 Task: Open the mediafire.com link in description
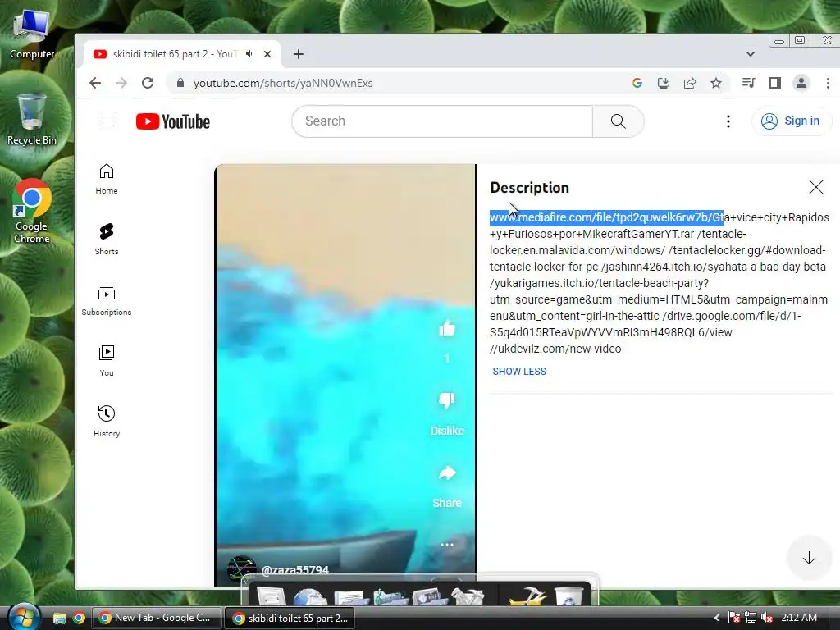(660, 226)
